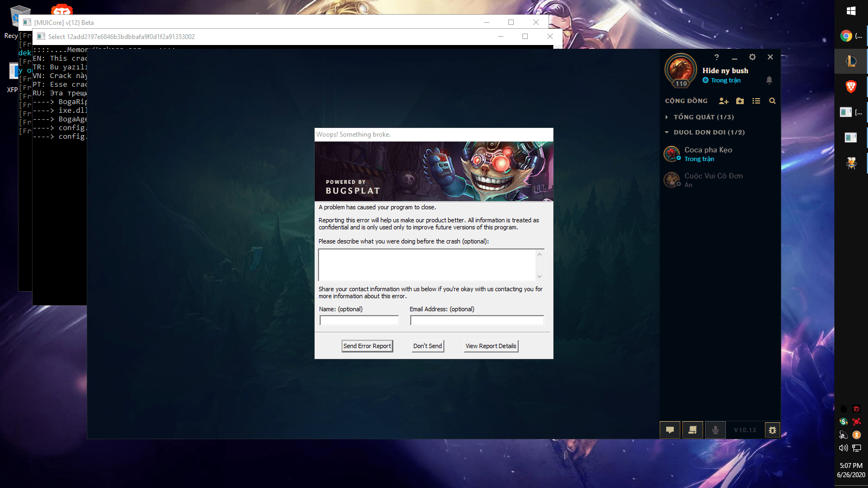This screenshot has height=488, width=868.
Task: Click the description box scrollbar down arrow
Action: 540,277
